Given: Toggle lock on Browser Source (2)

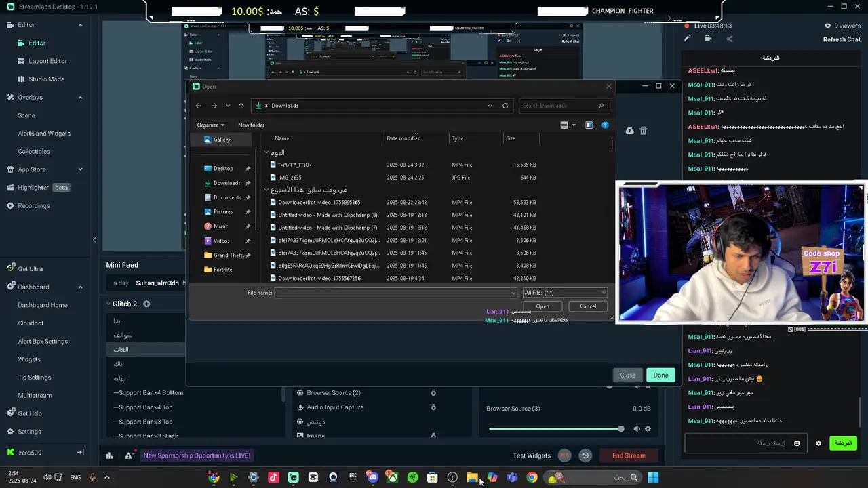Looking at the screenshot, I should pyautogui.click(x=433, y=393).
